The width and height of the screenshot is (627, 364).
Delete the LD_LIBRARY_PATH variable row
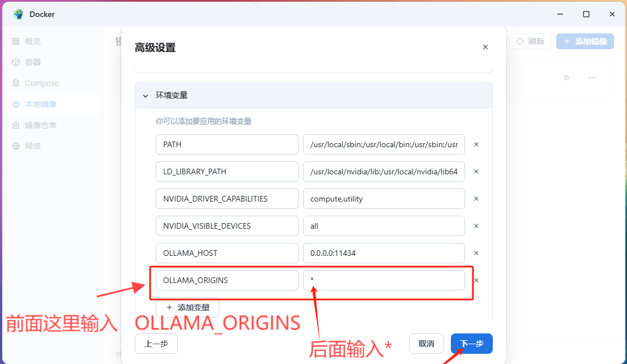click(x=476, y=172)
